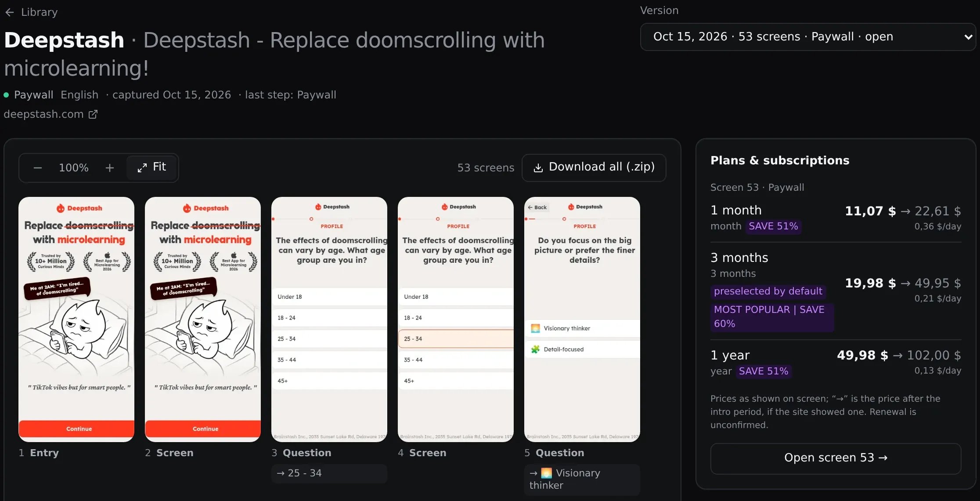The image size is (980, 501).
Task: Open screen 53 paywall
Action: pyautogui.click(x=836, y=458)
